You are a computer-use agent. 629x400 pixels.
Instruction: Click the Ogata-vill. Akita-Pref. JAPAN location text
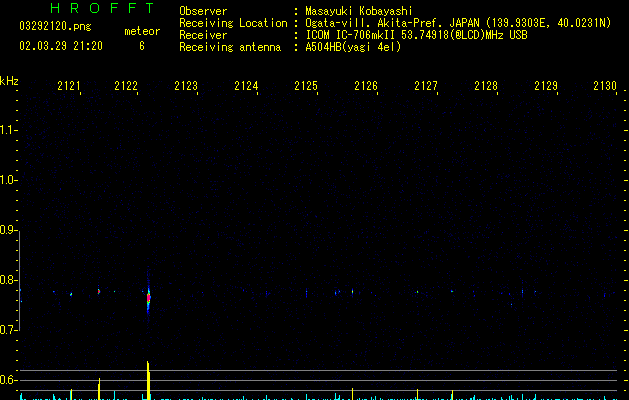click(x=393, y=23)
